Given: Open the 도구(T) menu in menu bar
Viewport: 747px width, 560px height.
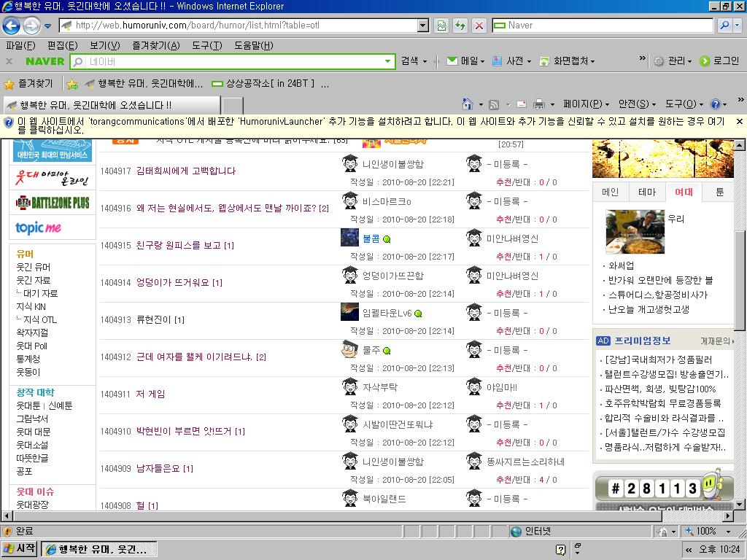Looking at the screenshot, I should click(206, 45).
